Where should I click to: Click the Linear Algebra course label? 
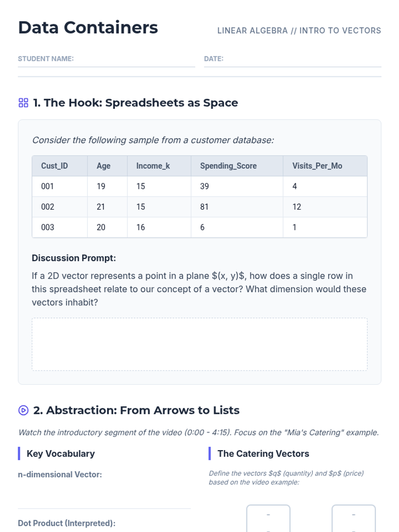299,31
